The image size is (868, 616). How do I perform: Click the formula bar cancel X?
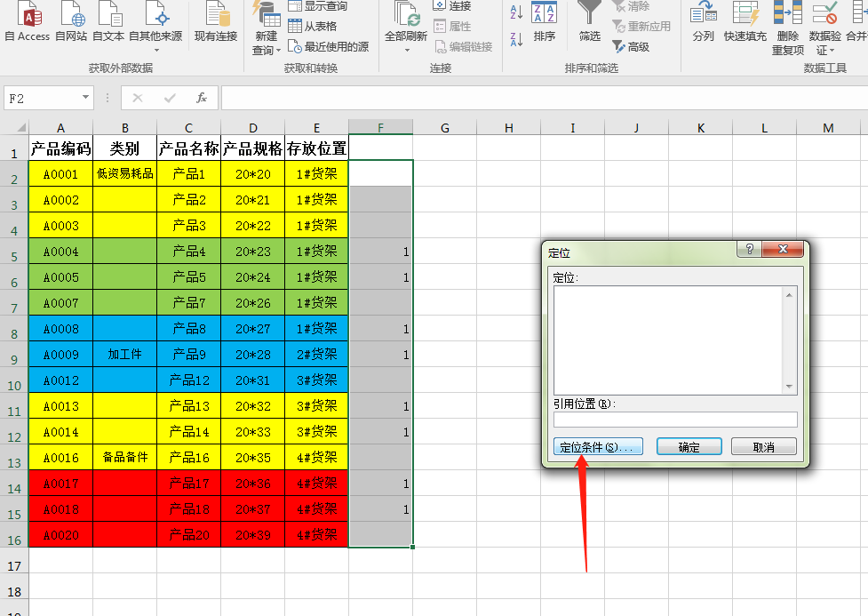(138, 98)
